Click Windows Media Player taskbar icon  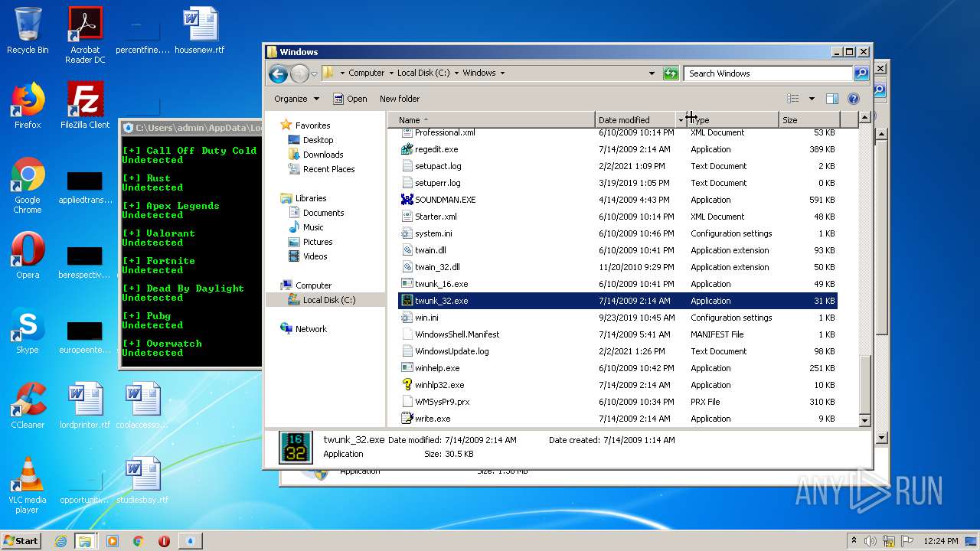113,541
